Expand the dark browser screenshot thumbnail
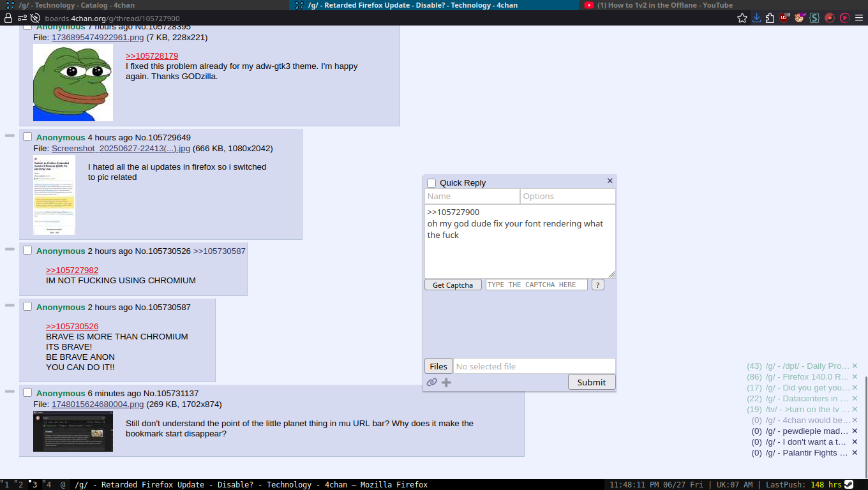 coord(73,431)
